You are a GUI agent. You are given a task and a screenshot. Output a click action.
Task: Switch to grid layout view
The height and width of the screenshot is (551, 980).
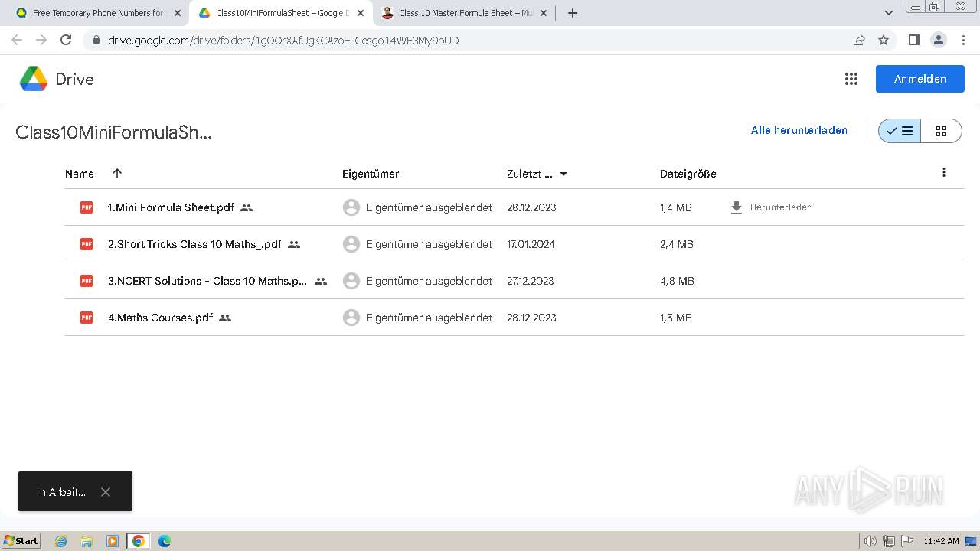tap(941, 131)
